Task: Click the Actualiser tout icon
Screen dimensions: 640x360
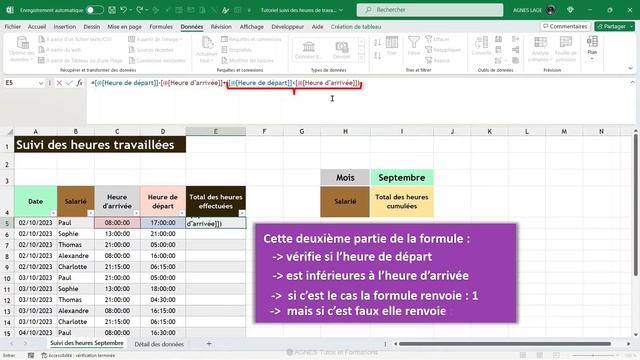Action: tap(207, 42)
